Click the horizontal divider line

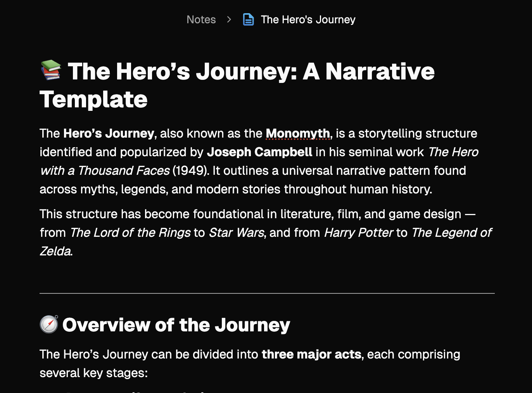pyautogui.click(x=267, y=293)
